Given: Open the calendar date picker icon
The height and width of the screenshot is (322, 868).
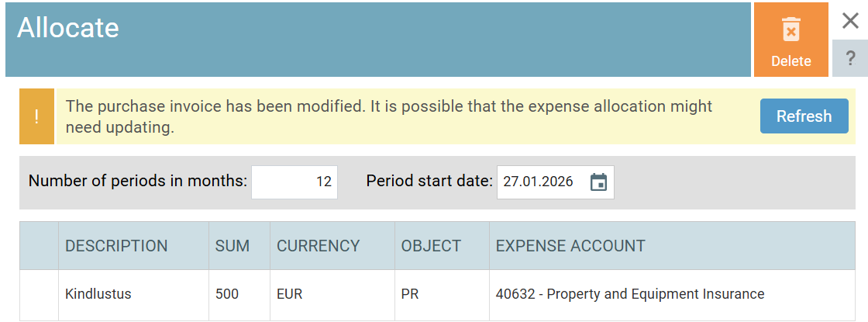Looking at the screenshot, I should [598, 182].
